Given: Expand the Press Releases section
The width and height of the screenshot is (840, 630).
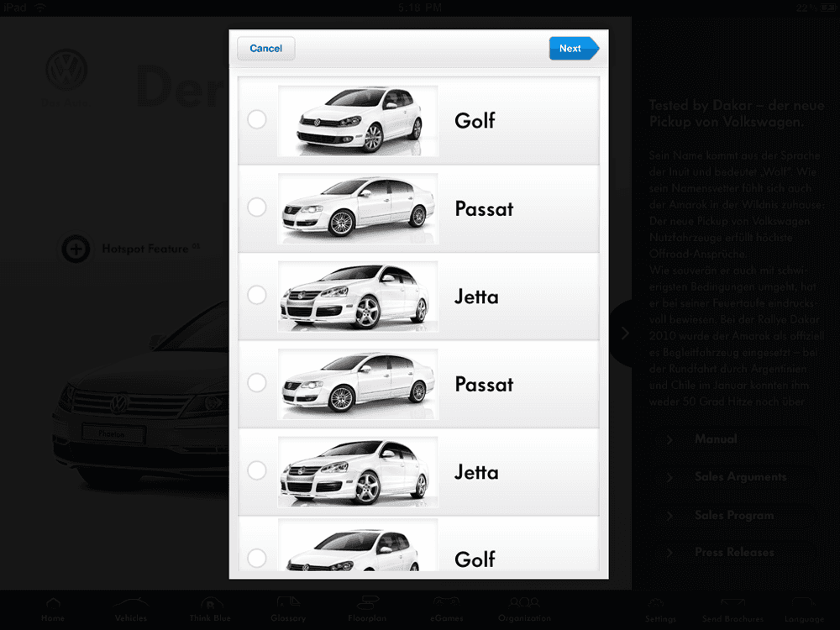Looking at the screenshot, I should [x=735, y=553].
